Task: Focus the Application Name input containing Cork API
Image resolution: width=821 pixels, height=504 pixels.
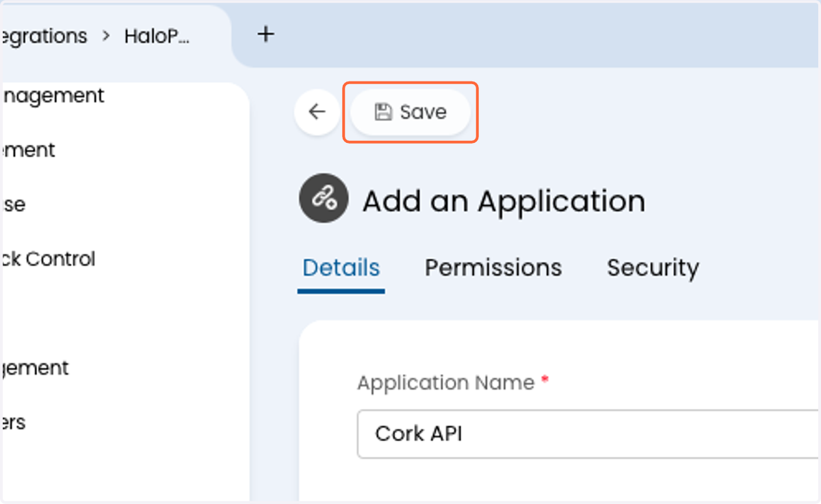Action: click(588, 434)
